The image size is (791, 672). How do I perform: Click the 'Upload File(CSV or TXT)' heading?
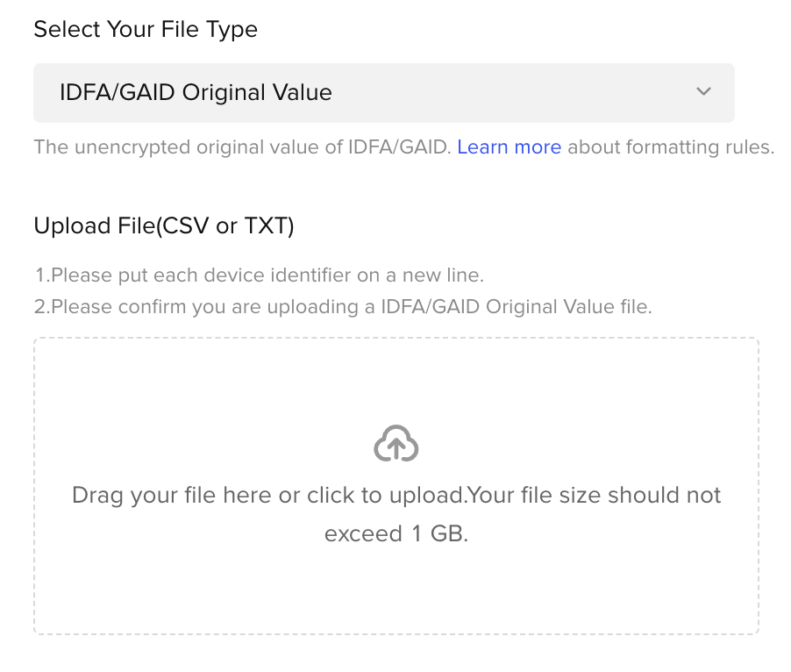click(164, 225)
